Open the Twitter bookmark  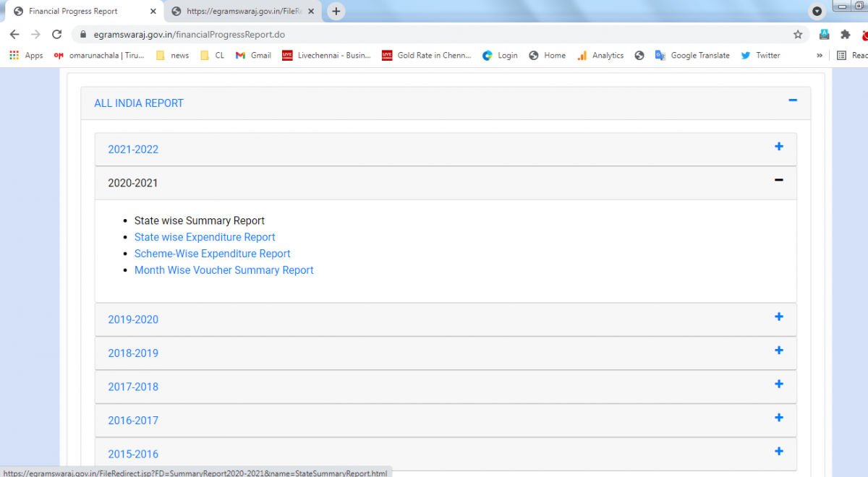pyautogui.click(x=760, y=56)
